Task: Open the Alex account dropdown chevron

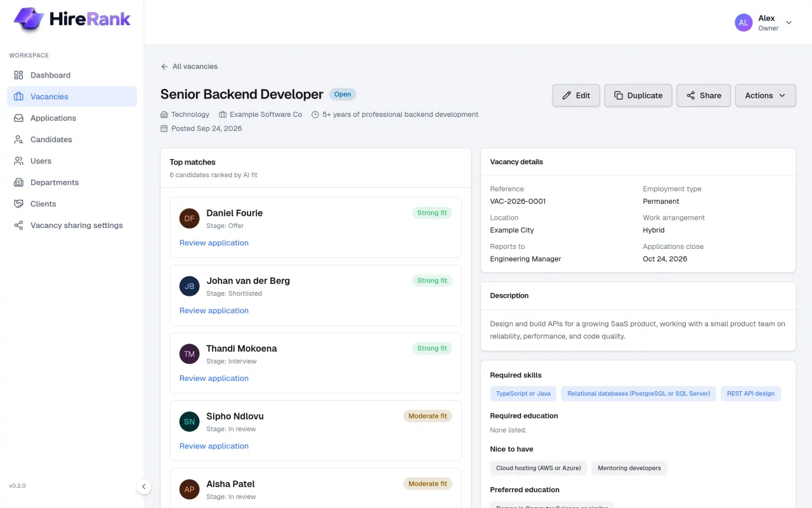Action: 789,23
